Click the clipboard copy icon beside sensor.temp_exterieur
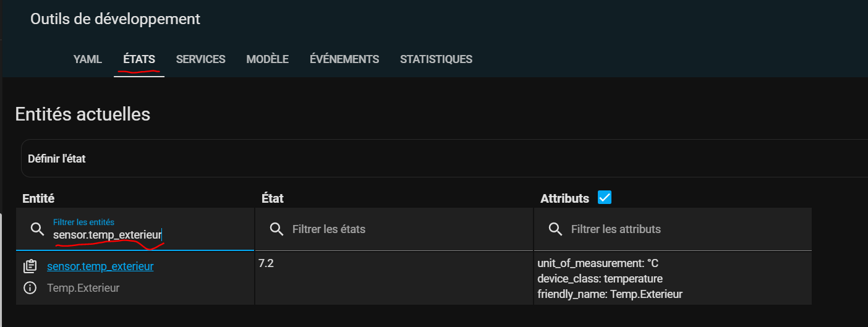The width and height of the screenshot is (868, 327). click(30, 266)
